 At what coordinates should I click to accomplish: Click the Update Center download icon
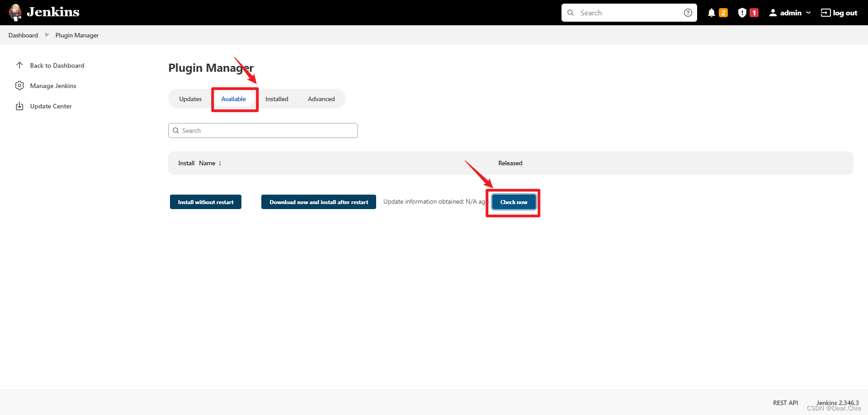(x=19, y=106)
